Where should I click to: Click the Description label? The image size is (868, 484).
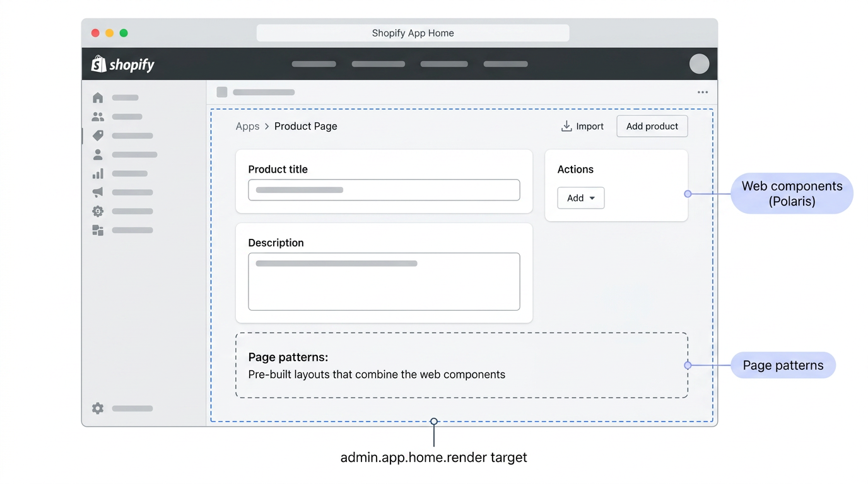[276, 243]
